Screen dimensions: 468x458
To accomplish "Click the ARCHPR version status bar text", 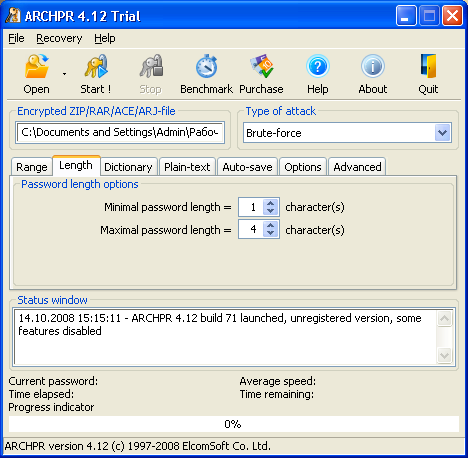I will (138, 446).
